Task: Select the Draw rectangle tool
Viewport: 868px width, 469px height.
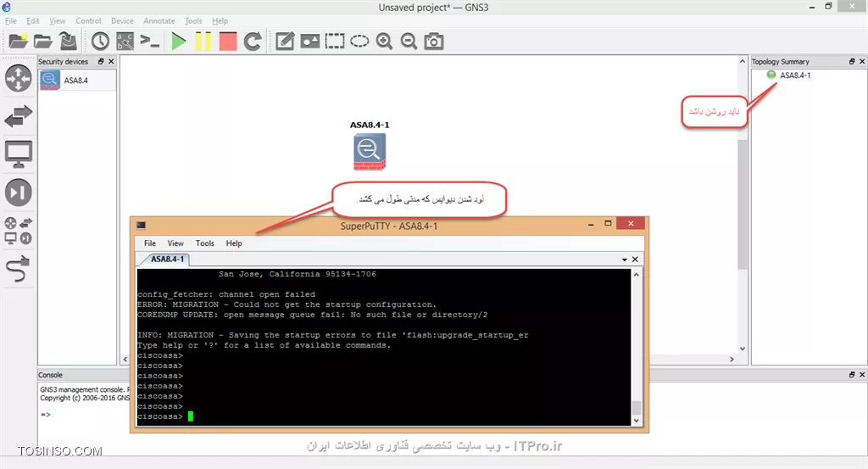Action: [334, 41]
